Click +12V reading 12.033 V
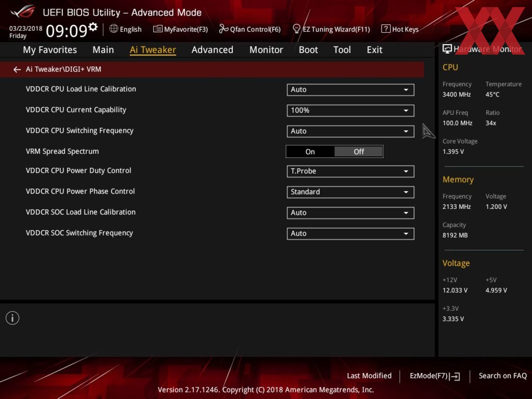The height and width of the screenshot is (399, 532). click(x=455, y=290)
